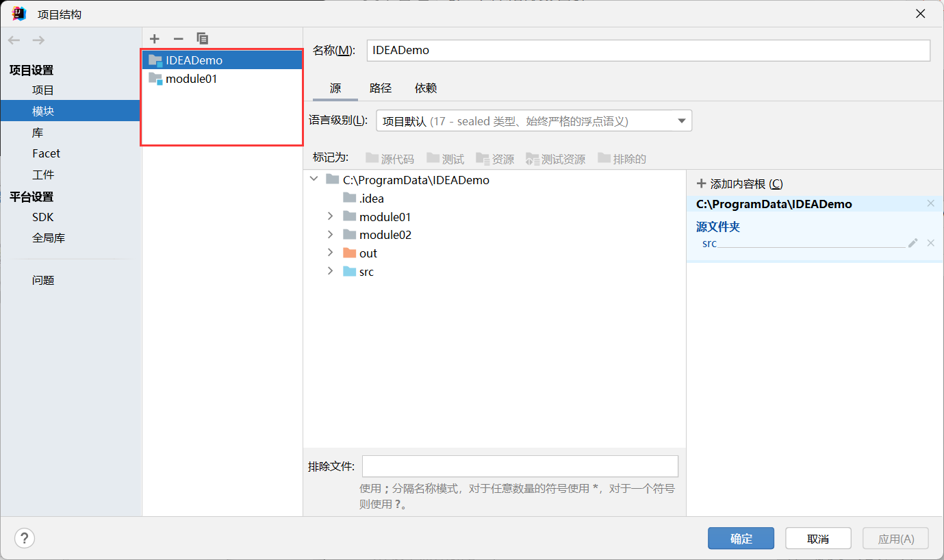This screenshot has width=944, height=560.
Task: Click the 确定 button
Action: coord(741,538)
